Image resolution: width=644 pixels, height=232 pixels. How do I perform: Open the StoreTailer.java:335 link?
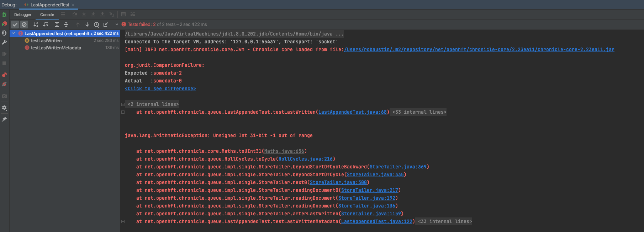pos(375,174)
